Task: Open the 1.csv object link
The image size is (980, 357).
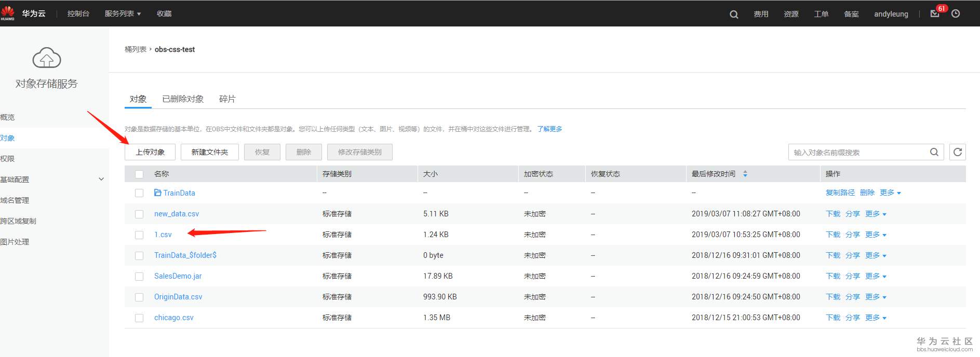Action: (163, 235)
